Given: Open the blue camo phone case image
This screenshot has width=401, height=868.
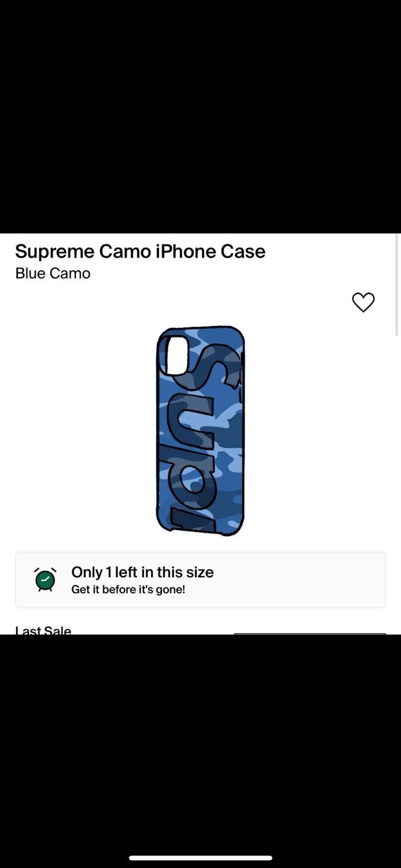Looking at the screenshot, I should click(x=200, y=431).
